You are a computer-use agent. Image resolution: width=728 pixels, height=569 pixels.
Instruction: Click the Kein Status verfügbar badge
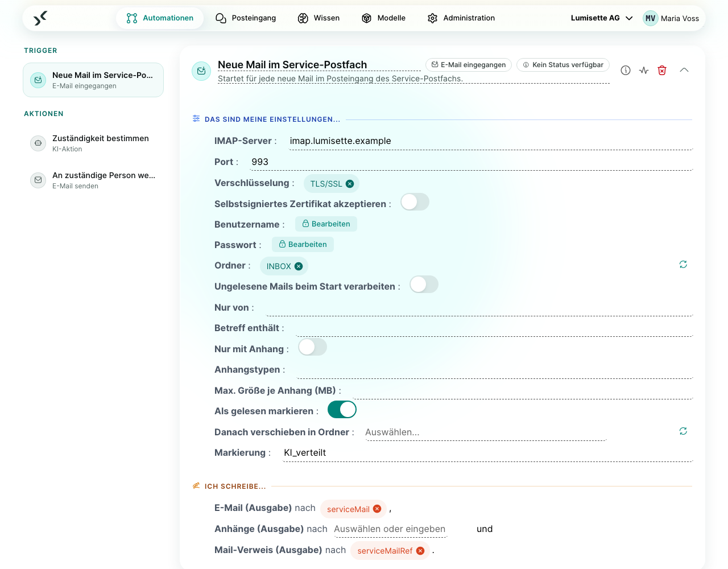[x=563, y=65]
